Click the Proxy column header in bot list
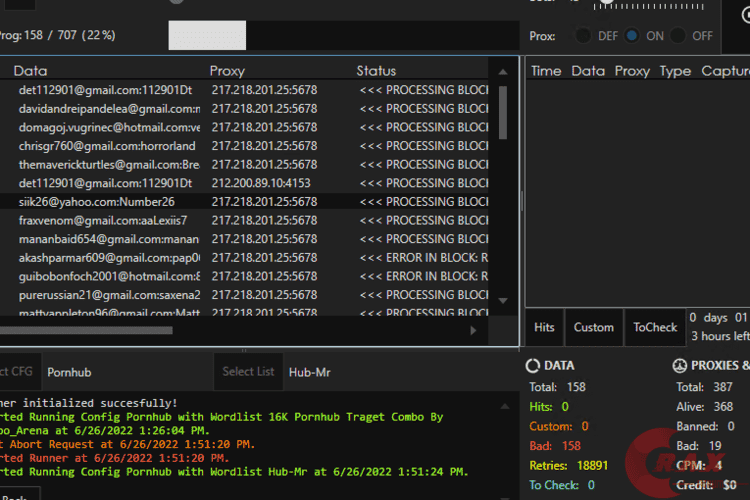This screenshot has height=500, width=750. pyautogui.click(x=227, y=71)
